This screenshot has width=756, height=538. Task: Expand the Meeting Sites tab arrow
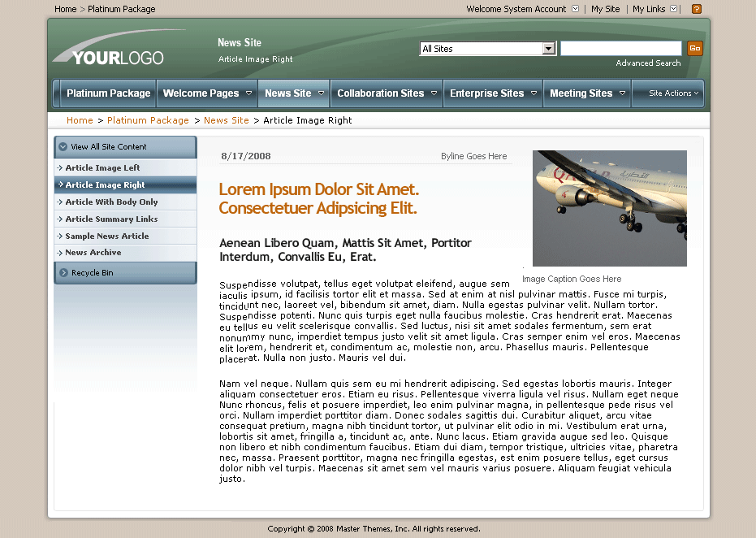[x=622, y=93]
